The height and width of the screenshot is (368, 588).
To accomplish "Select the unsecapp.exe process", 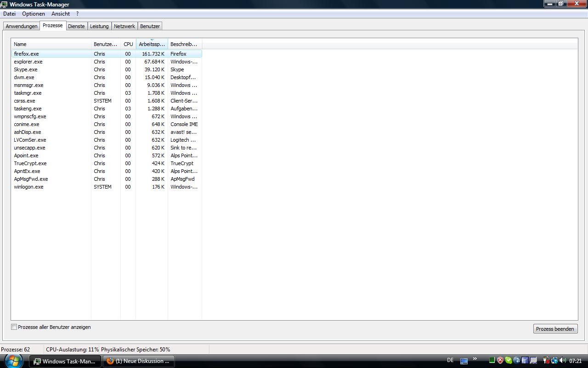I will 107,148.
